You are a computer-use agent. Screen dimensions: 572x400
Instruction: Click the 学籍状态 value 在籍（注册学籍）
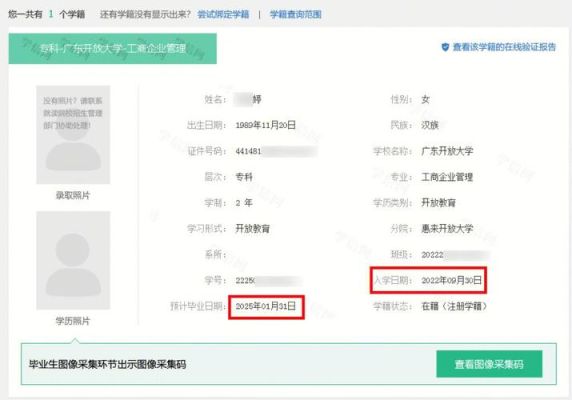454,306
